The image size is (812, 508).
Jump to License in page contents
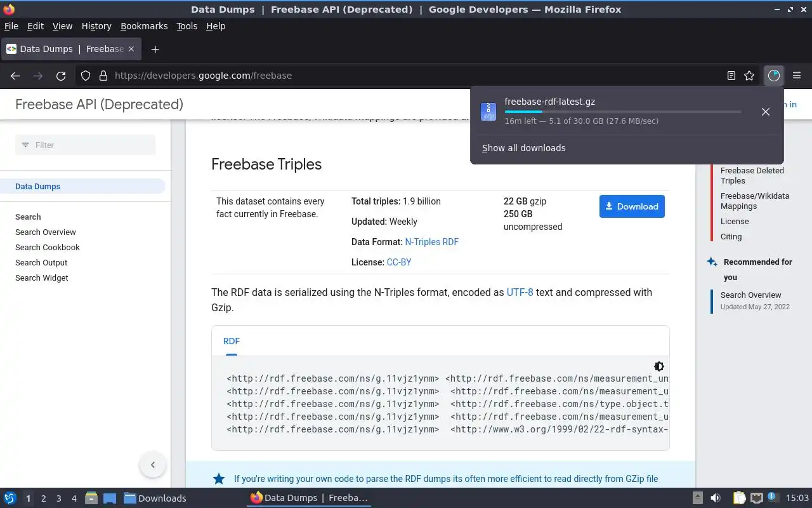pos(735,222)
